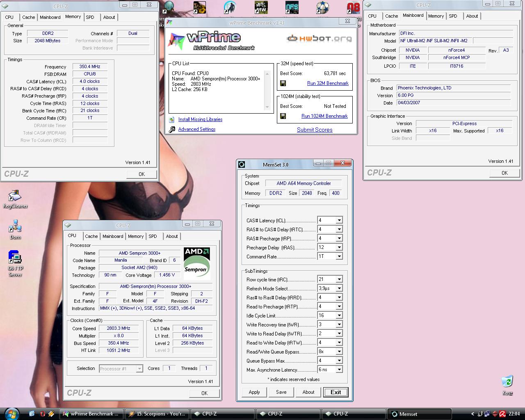Open the Dom network desktop icon
The image size is (525, 420).
[15, 230]
